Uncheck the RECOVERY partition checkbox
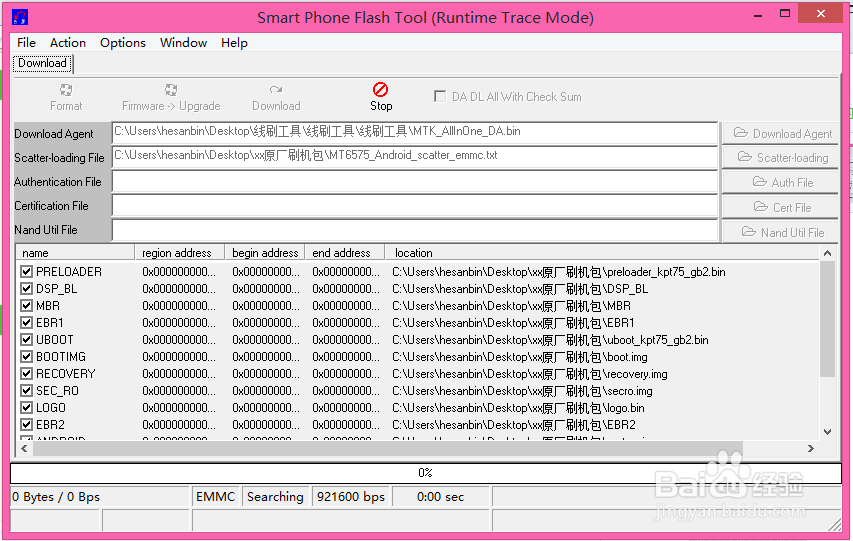This screenshot has width=853, height=541. 26,373
